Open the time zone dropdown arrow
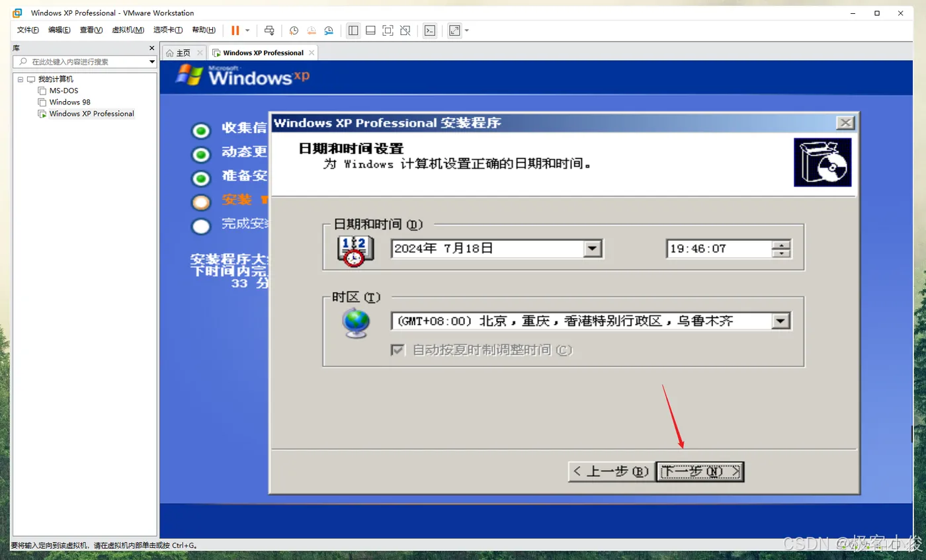Viewport: 926px width, 560px height. [781, 321]
